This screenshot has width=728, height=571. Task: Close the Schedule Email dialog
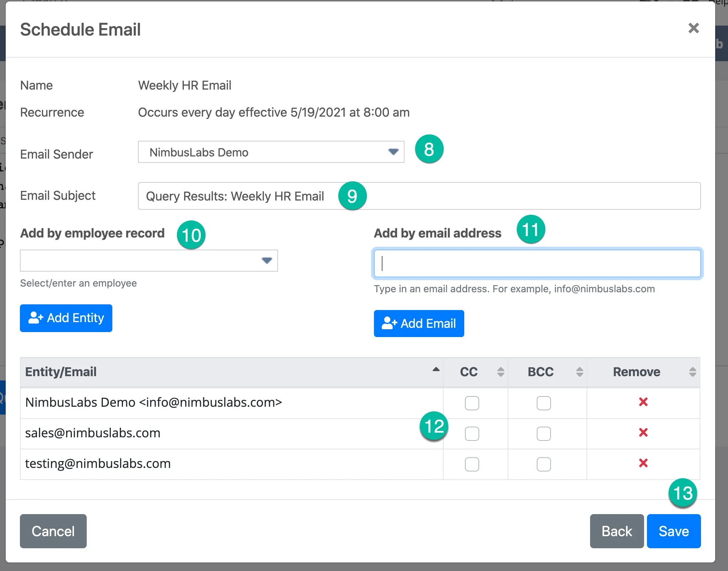point(693,28)
